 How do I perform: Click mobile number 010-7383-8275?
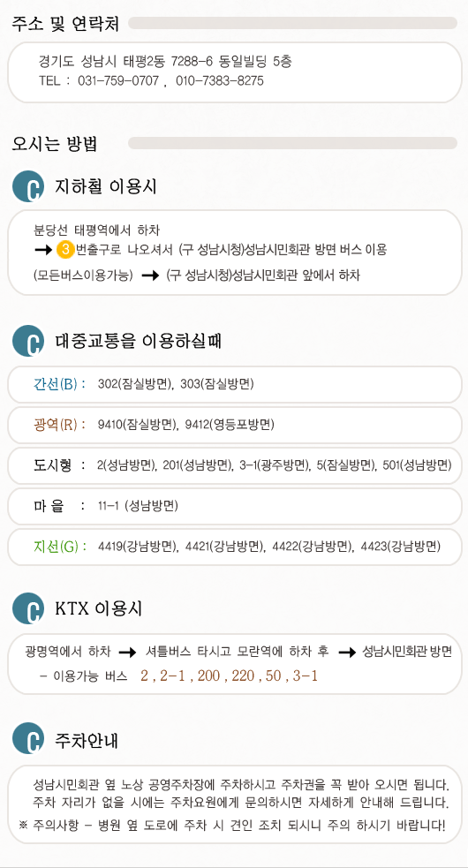tap(220, 81)
